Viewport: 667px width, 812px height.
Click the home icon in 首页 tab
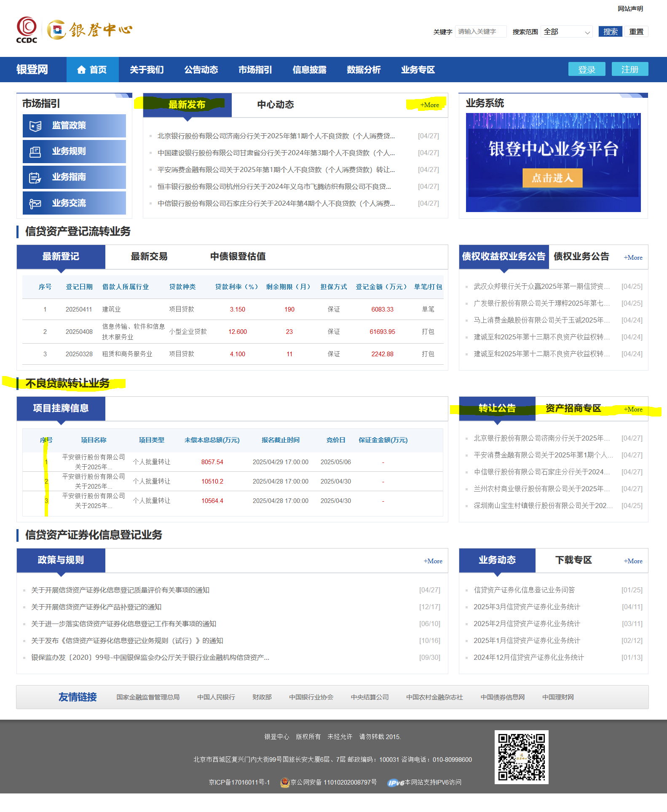click(82, 70)
